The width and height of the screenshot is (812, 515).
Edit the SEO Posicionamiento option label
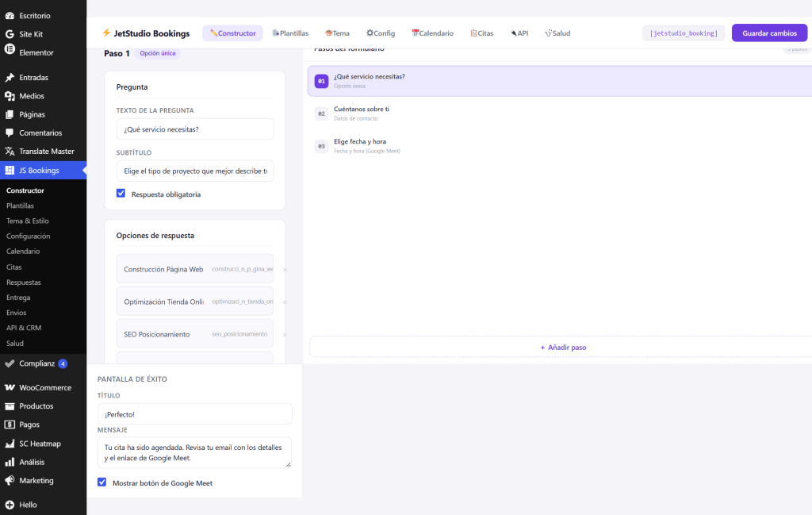(163, 334)
